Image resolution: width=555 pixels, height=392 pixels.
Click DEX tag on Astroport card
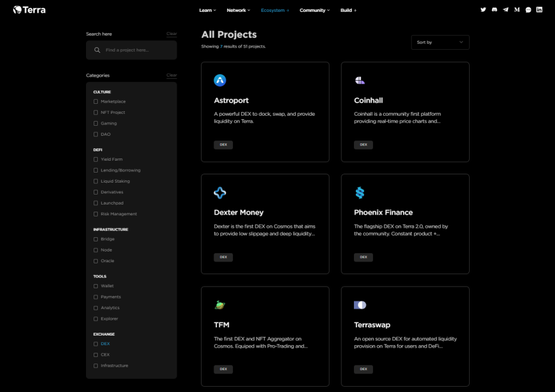pos(224,145)
